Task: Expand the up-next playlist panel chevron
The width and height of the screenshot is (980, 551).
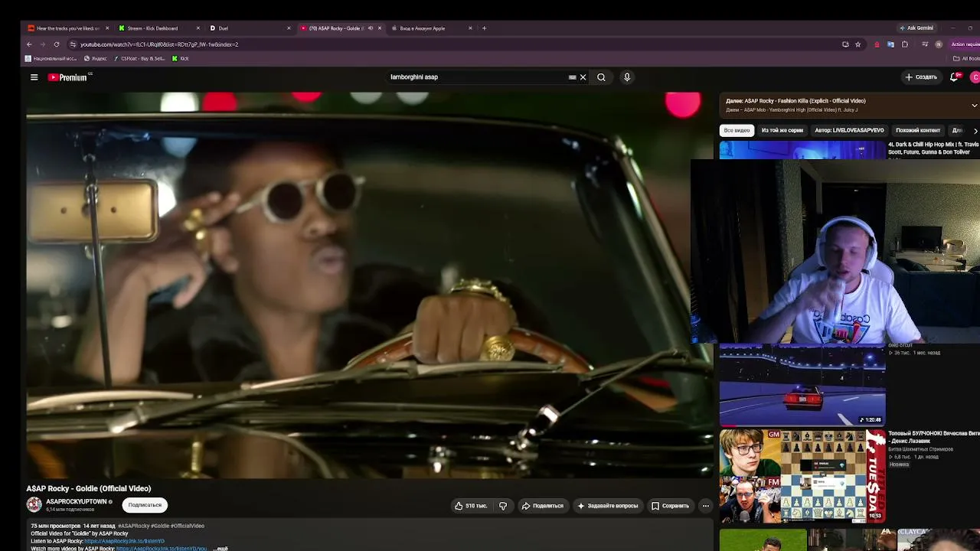Action: pos(974,105)
